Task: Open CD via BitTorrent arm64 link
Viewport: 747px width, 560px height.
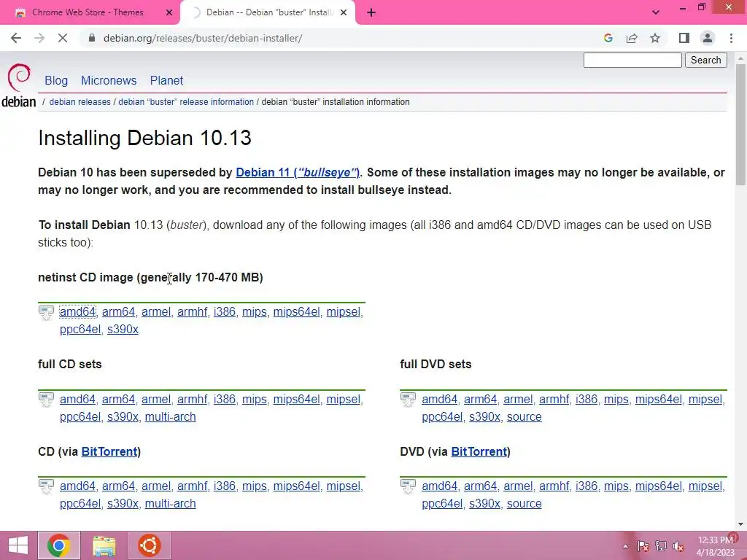Action: pos(119,486)
